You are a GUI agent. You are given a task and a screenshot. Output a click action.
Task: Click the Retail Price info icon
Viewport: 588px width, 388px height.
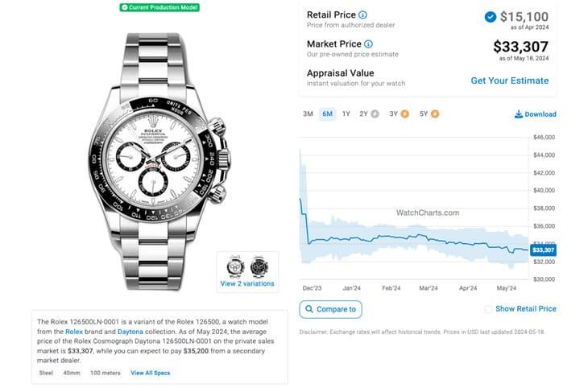coord(362,14)
